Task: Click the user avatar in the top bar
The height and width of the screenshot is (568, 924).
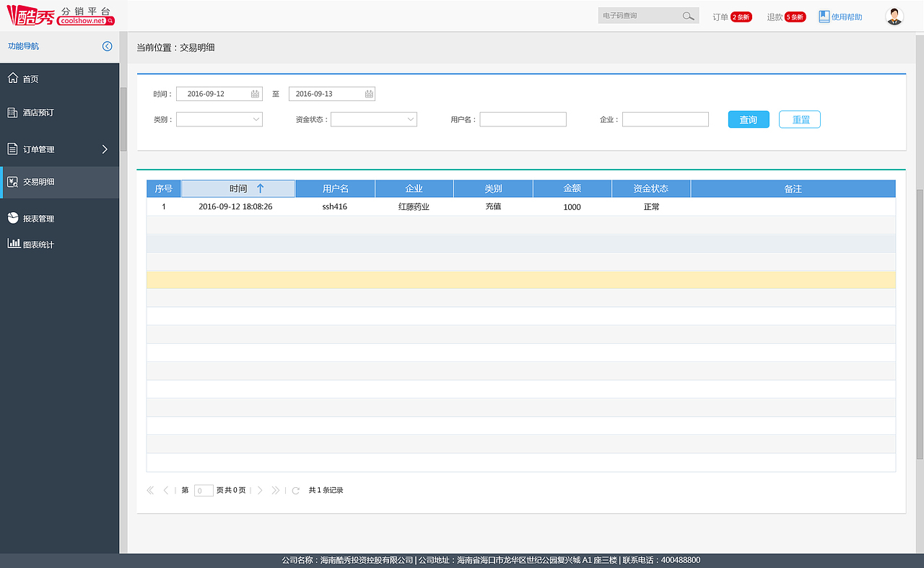Action: tap(894, 15)
